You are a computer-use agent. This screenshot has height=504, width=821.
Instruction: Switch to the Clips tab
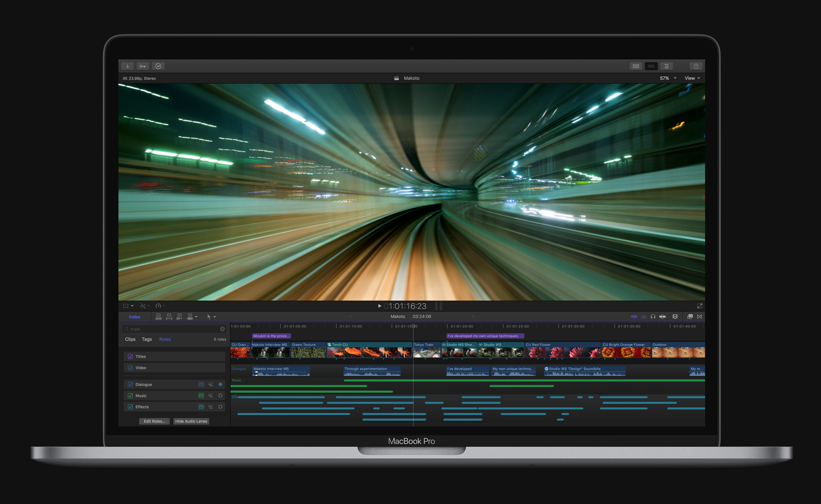(130, 339)
